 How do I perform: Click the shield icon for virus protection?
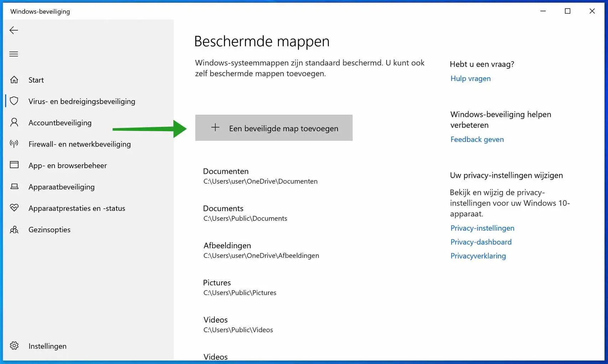(14, 101)
